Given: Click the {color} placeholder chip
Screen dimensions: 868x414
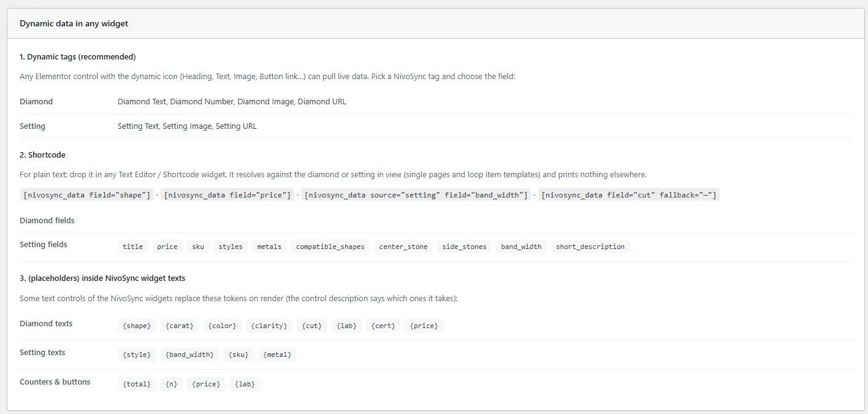Looking at the screenshot, I should [223, 326].
